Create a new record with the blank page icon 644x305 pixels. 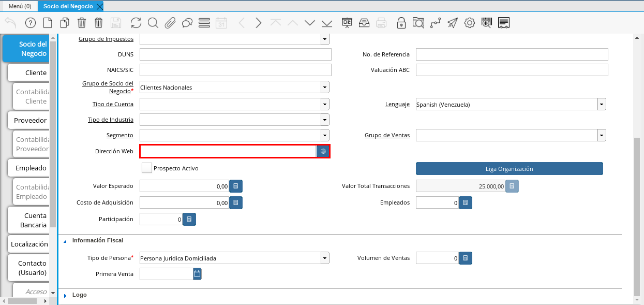48,23
